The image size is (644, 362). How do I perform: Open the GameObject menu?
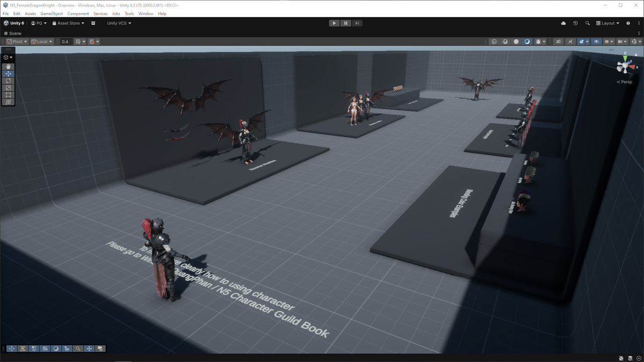click(x=52, y=13)
